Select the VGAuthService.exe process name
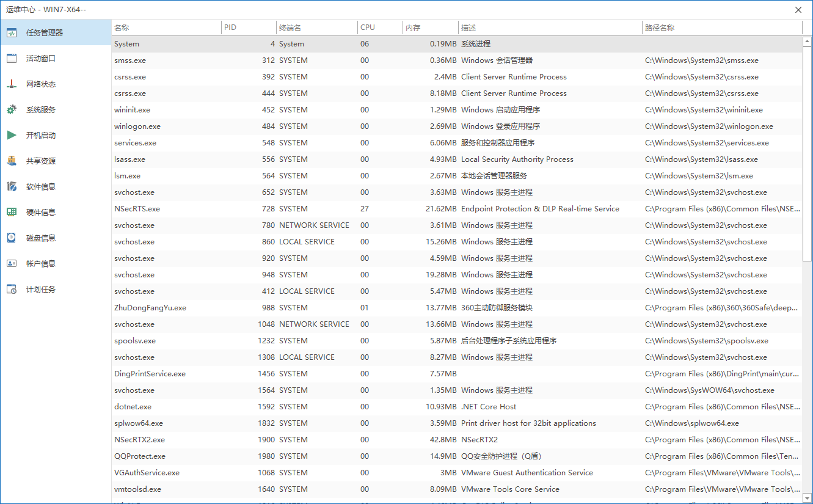 click(x=147, y=473)
